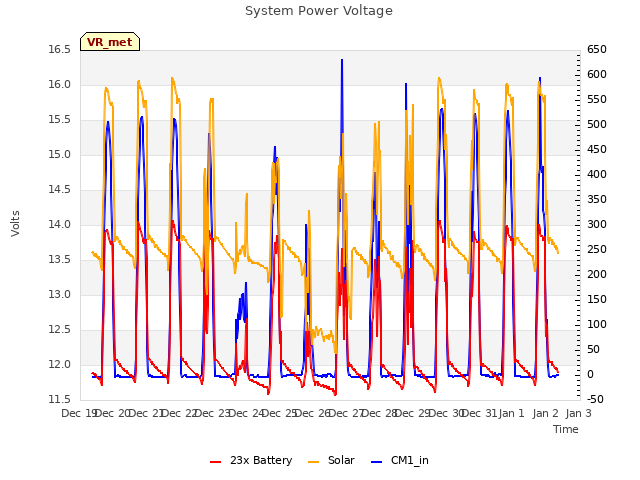Click the 450 right axis tick label
640x480 pixels.
(x=597, y=150)
